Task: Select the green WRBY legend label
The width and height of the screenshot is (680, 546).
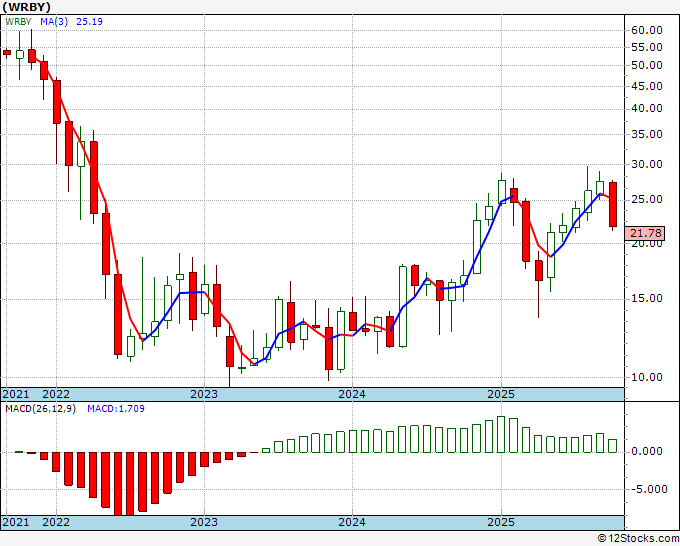Action: pyautogui.click(x=18, y=21)
